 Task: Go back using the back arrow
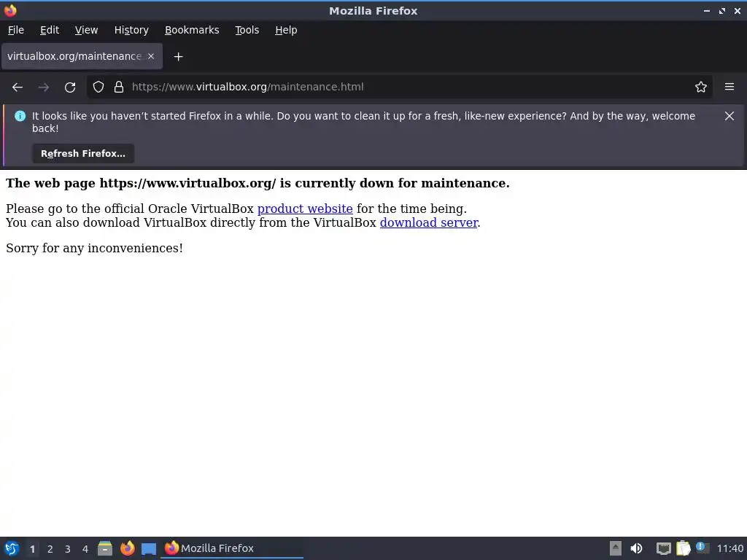pyautogui.click(x=18, y=87)
